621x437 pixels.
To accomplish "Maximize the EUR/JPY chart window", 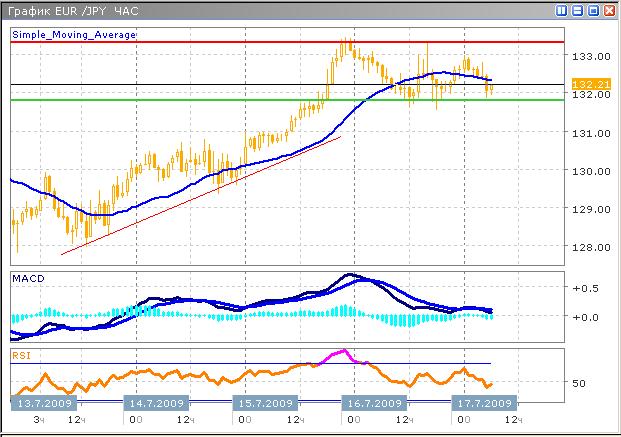I will pos(592,10).
